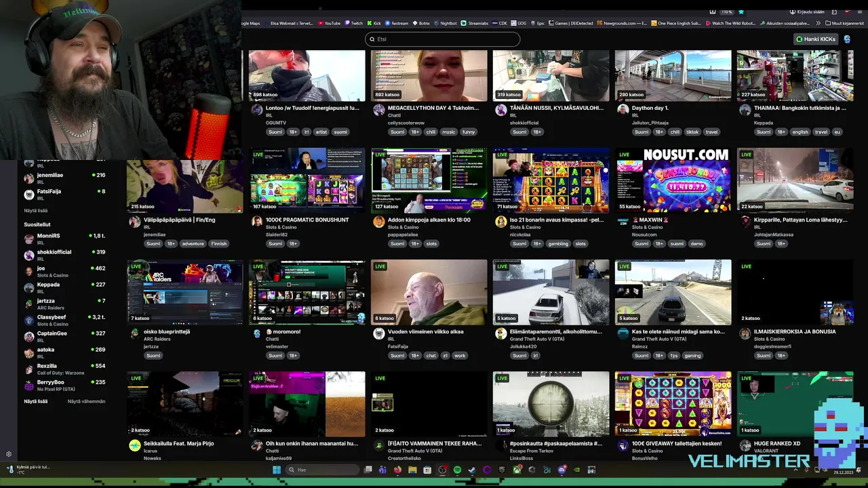Open Daython day 1. stream title

[650, 108]
